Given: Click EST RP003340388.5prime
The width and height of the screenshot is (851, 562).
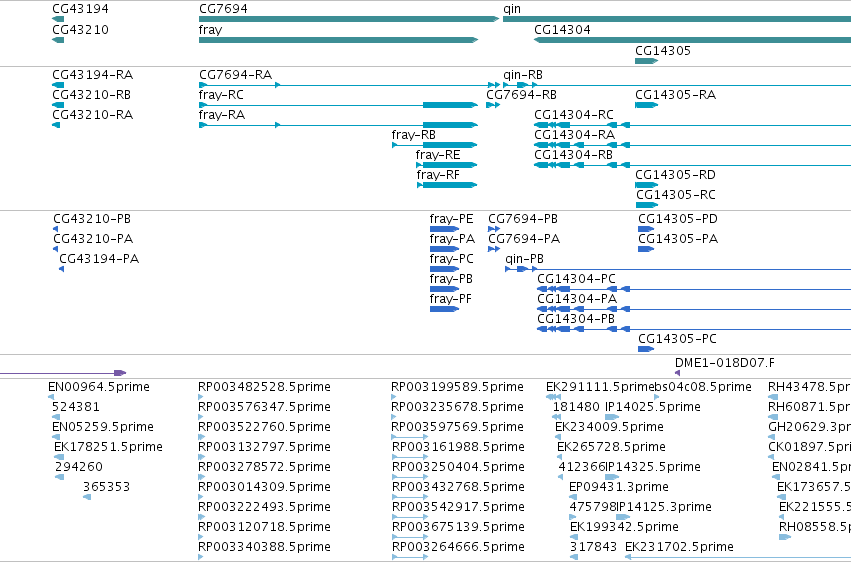Looking at the screenshot, I should [x=201, y=557].
